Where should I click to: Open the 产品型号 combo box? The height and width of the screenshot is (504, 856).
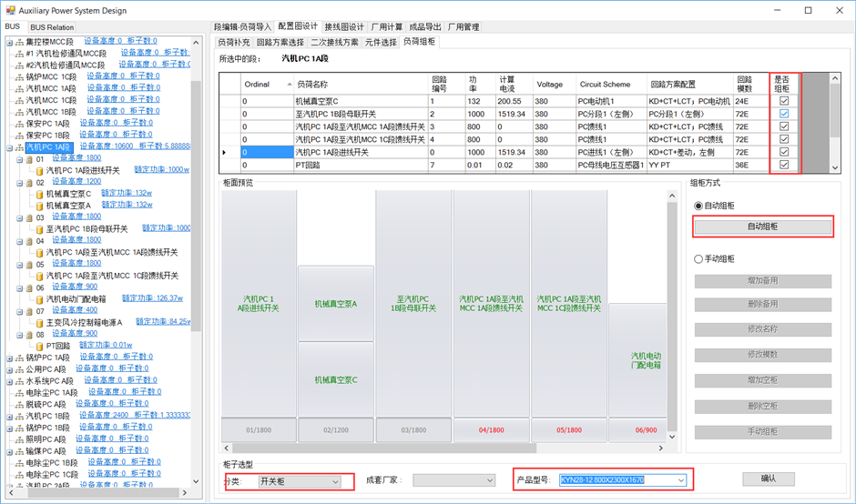tap(623, 480)
